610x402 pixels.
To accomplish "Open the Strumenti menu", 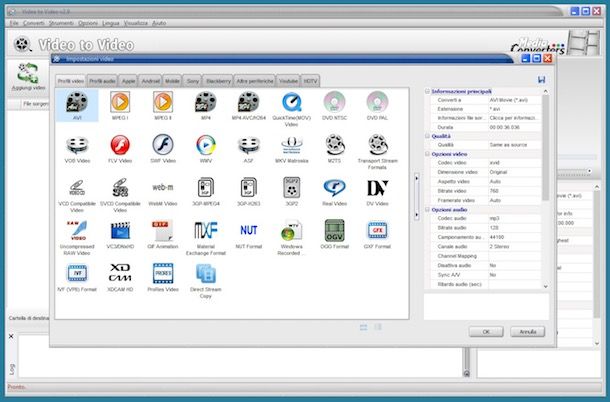I will (x=61, y=23).
